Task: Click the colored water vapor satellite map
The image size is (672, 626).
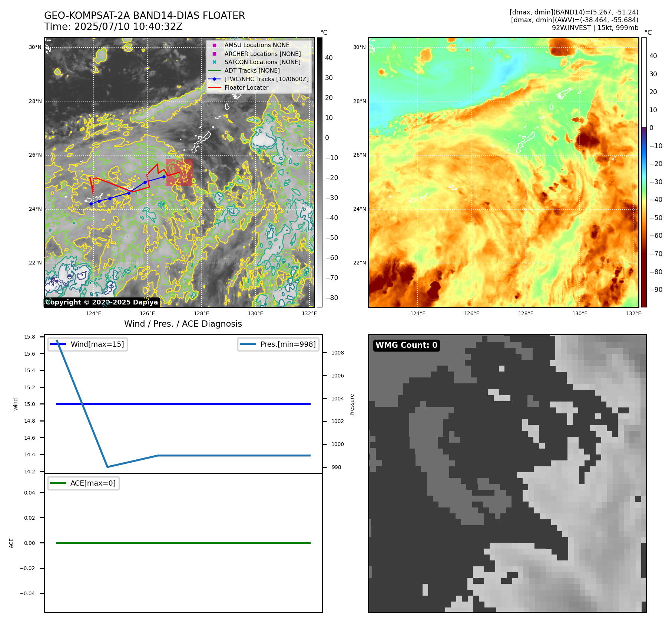Action: pos(504,172)
